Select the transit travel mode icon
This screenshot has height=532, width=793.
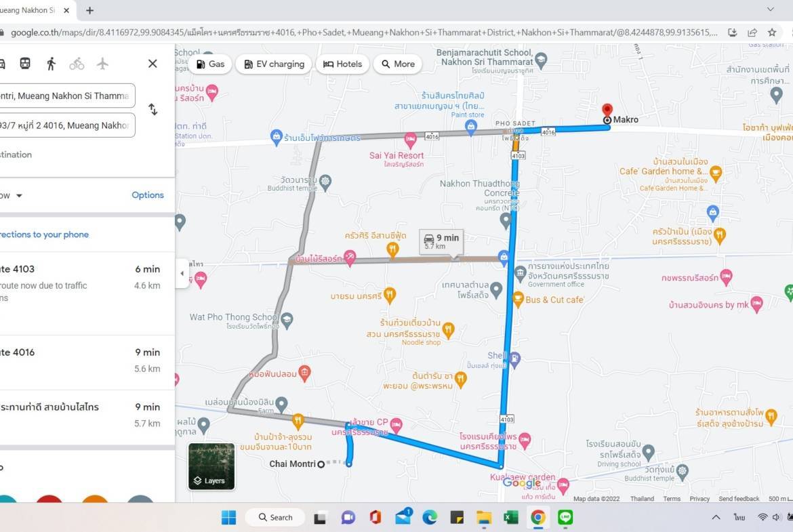pyautogui.click(x=25, y=64)
